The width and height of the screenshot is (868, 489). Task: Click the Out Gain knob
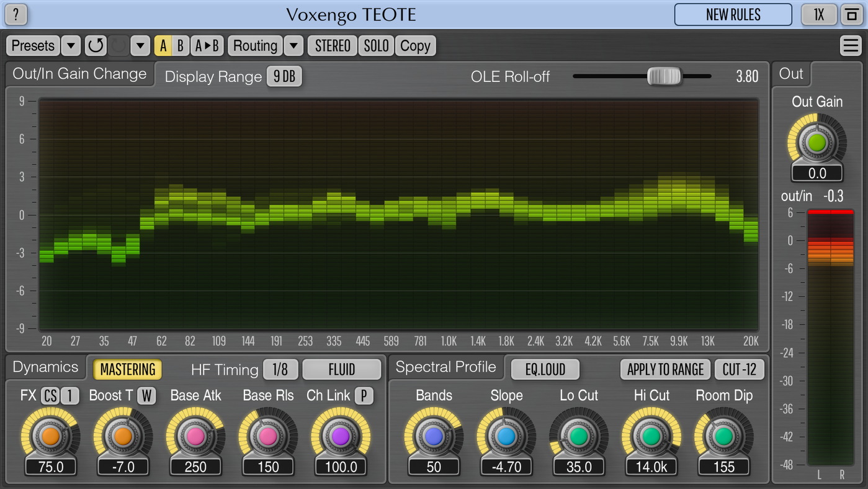pos(817,142)
